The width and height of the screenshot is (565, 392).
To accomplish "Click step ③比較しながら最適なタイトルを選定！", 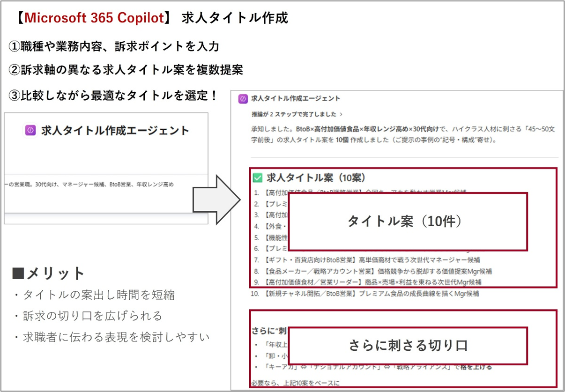I will [114, 96].
